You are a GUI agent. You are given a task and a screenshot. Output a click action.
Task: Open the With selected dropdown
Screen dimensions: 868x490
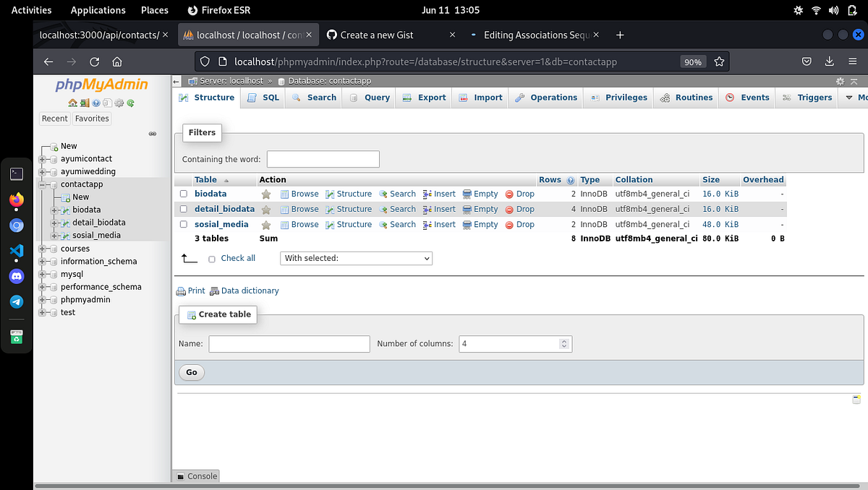(x=356, y=258)
